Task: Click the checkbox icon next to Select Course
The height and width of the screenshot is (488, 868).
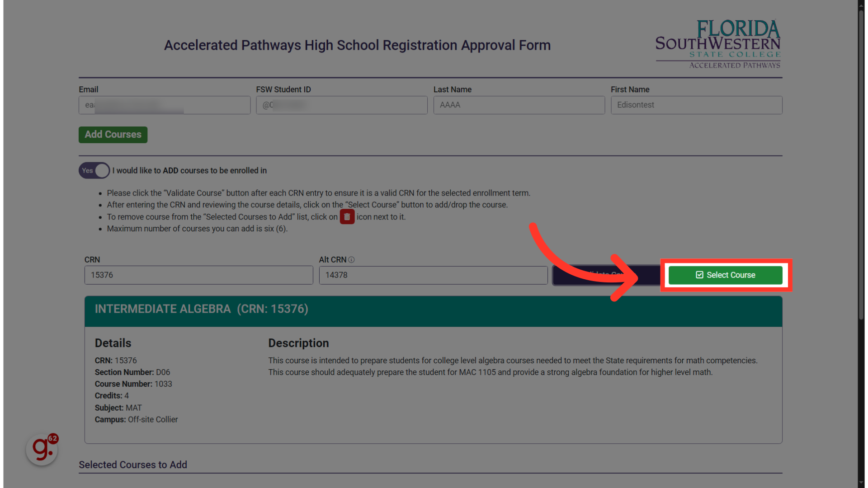Action: point(699,275)
